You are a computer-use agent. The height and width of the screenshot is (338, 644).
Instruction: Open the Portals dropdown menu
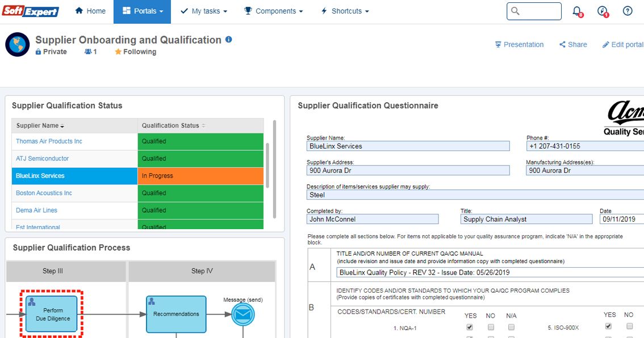[142, 11]
